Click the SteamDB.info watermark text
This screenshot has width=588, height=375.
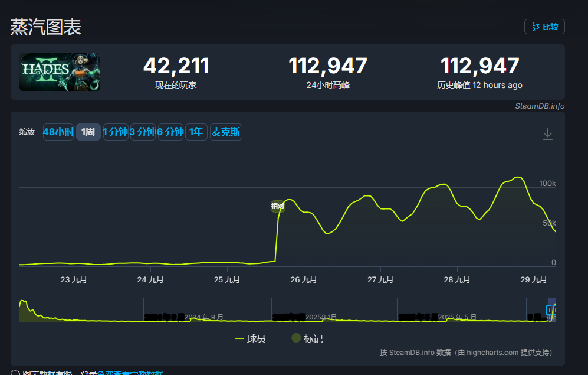tap(539, 106)
